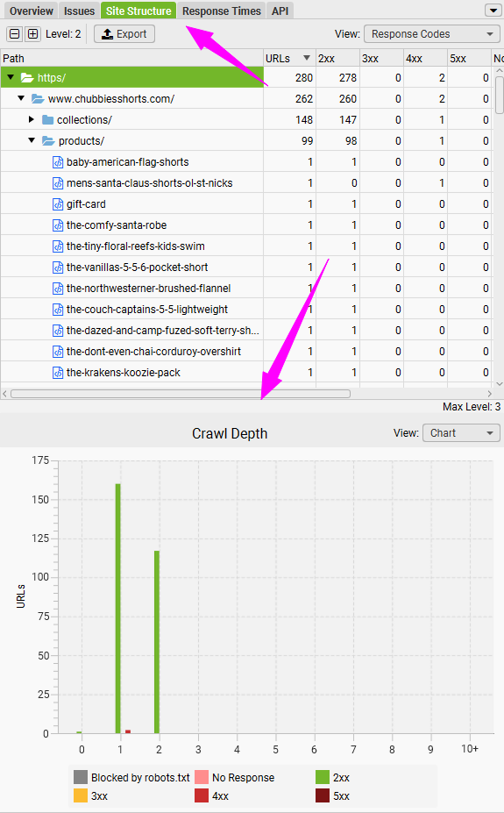Switch to the Response Times tab
This screenshot has width=504, height=813.
pyautogui.click(x=221, y=11)
